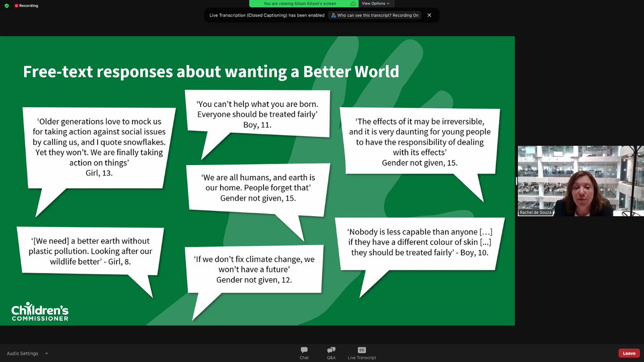Screen dimensions: 644x362
Task: Open audio options with the caret next to Audio Settings
Action: point(46,353)
